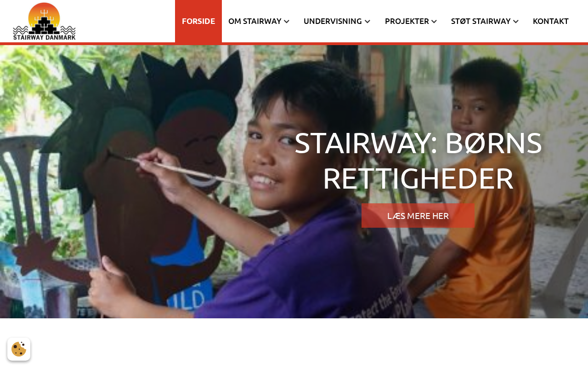Click the red divider bar under the navigation

pos(294,44)
